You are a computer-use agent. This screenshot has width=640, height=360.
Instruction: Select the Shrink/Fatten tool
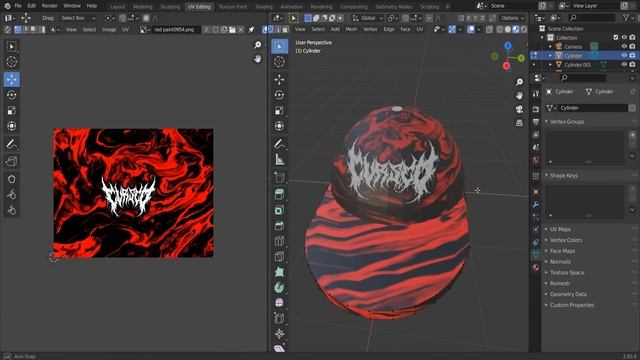(279, 334)
